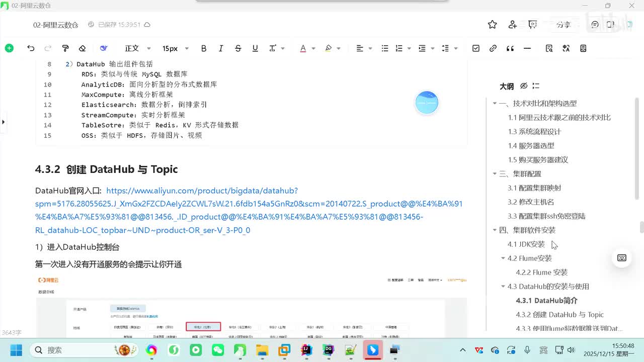This screenshot has height=362, width=644.
Task: Click the indent icon
Action: pyautogui.click(x=422, y=48)
